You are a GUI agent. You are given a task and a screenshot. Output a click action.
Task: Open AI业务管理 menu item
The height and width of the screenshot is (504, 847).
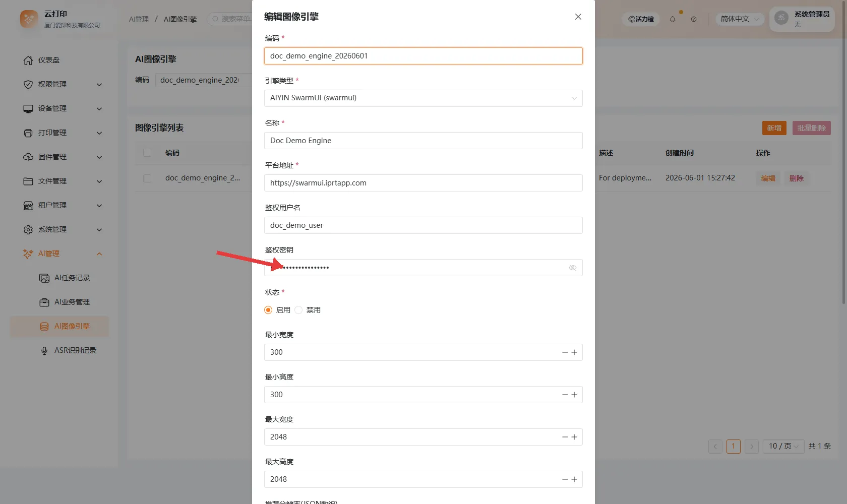59,302
